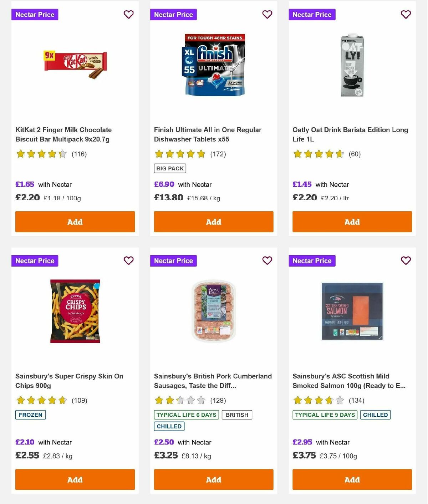Click the heart icon on Super Crispy Chips

coord(128,261)
